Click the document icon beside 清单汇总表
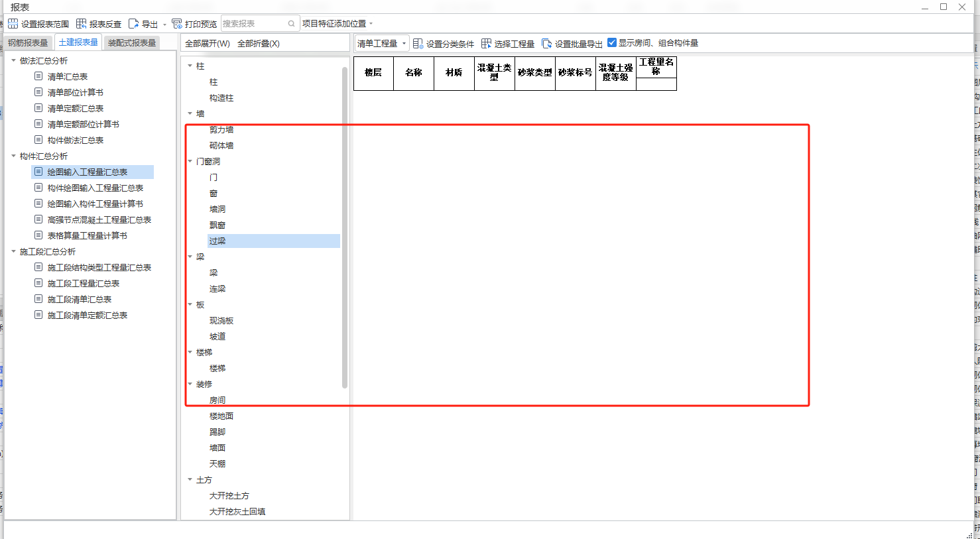 point(38,76)
